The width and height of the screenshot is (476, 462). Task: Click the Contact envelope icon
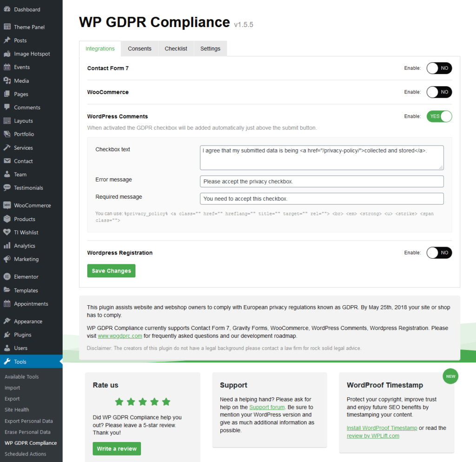(7, 161)
